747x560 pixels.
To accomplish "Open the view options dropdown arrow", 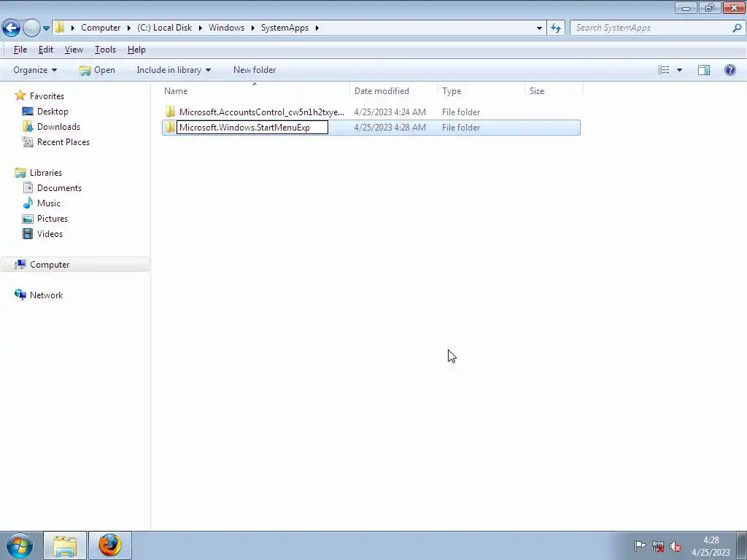I will coord(679,70).
